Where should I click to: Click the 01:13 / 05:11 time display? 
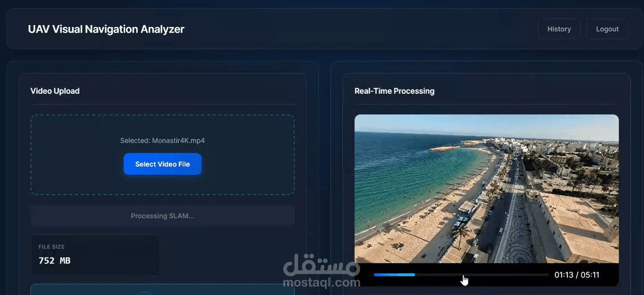(577, 275)
